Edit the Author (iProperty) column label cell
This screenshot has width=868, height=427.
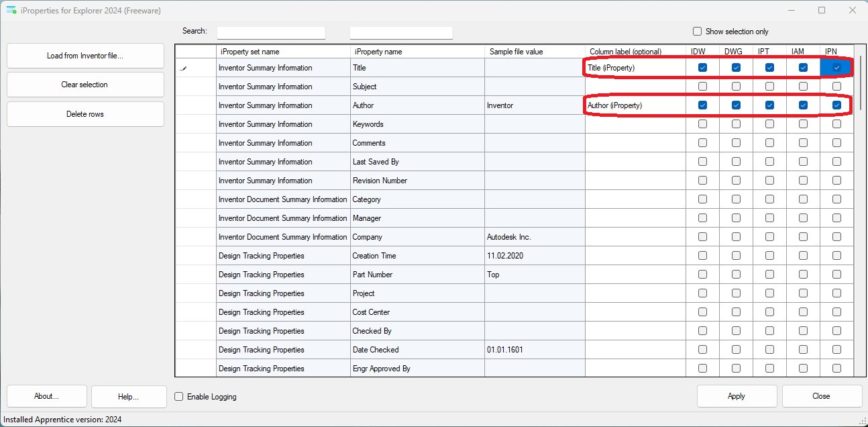(x=635, y=105)
